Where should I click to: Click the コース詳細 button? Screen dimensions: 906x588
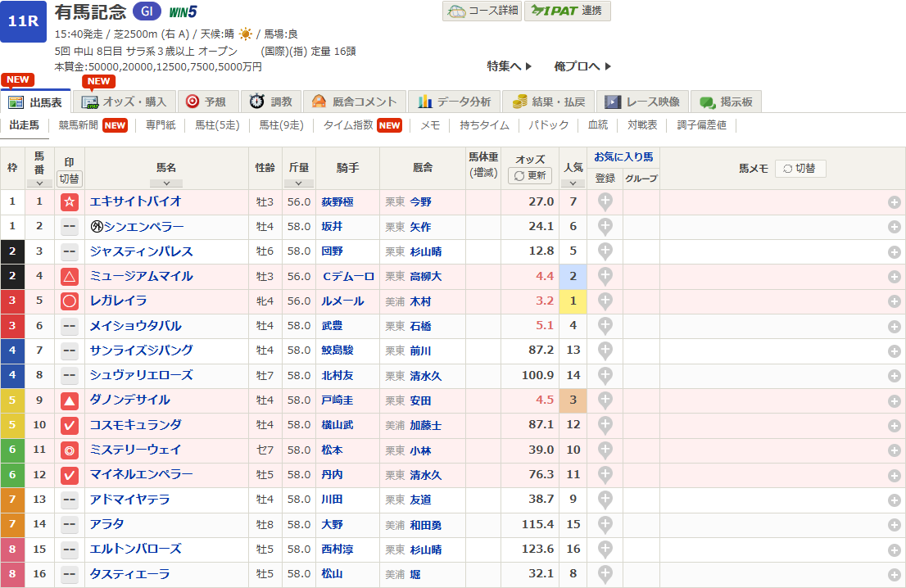pyautogui.click(x=482, y=11)
